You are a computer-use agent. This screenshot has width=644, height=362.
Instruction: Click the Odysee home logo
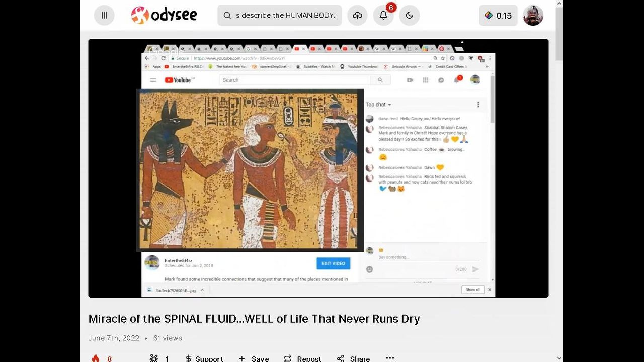[x=164, y=15]
